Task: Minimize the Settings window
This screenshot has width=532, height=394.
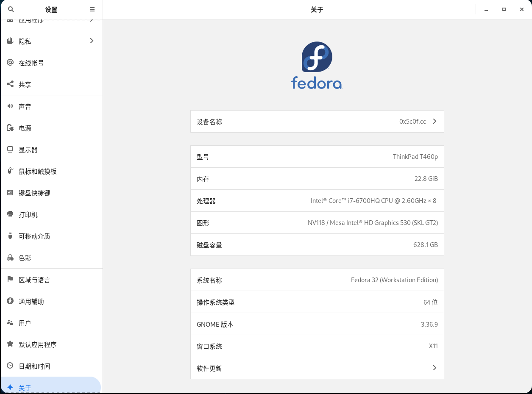Action: point(486,9)
